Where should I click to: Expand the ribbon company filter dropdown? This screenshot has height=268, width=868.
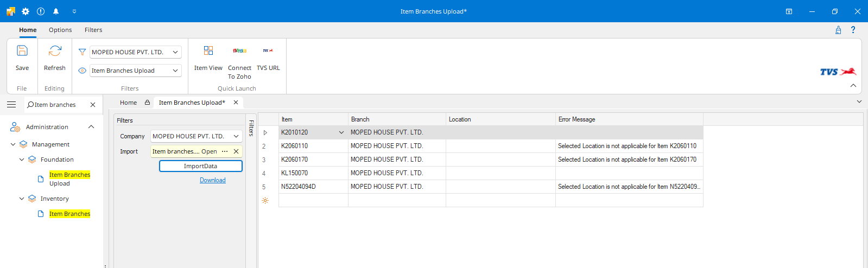click(x=175, y=52)
